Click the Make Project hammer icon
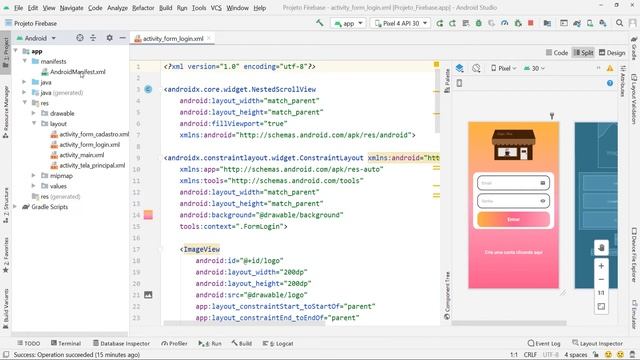Screen dimensions: 640x360 (x=320, y=23)
